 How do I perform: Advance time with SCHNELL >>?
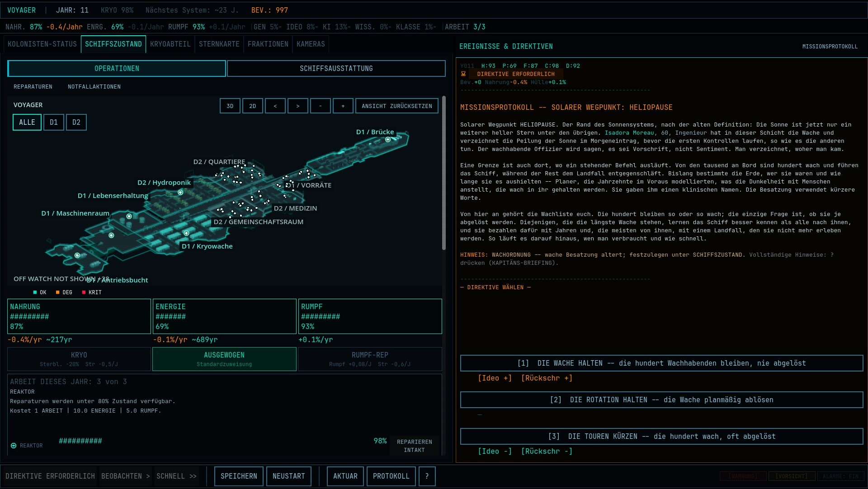coord(177,476)
